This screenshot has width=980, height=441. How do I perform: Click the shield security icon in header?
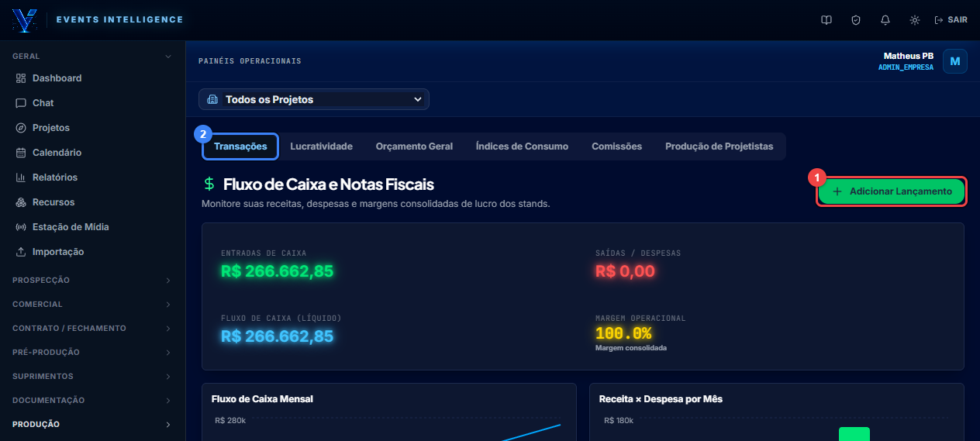(x=856, y=20)
